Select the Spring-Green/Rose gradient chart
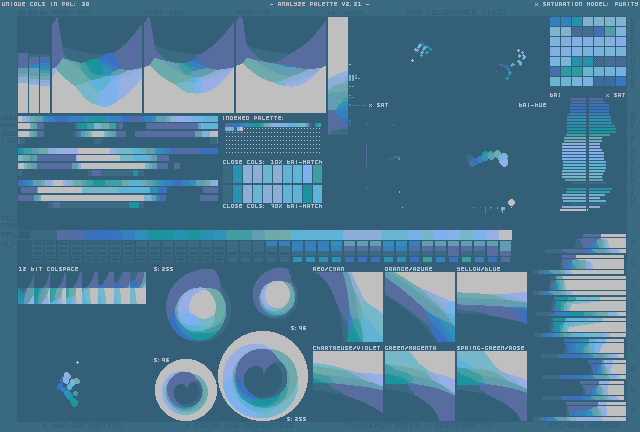640x432 pixels. coord(491,385)
